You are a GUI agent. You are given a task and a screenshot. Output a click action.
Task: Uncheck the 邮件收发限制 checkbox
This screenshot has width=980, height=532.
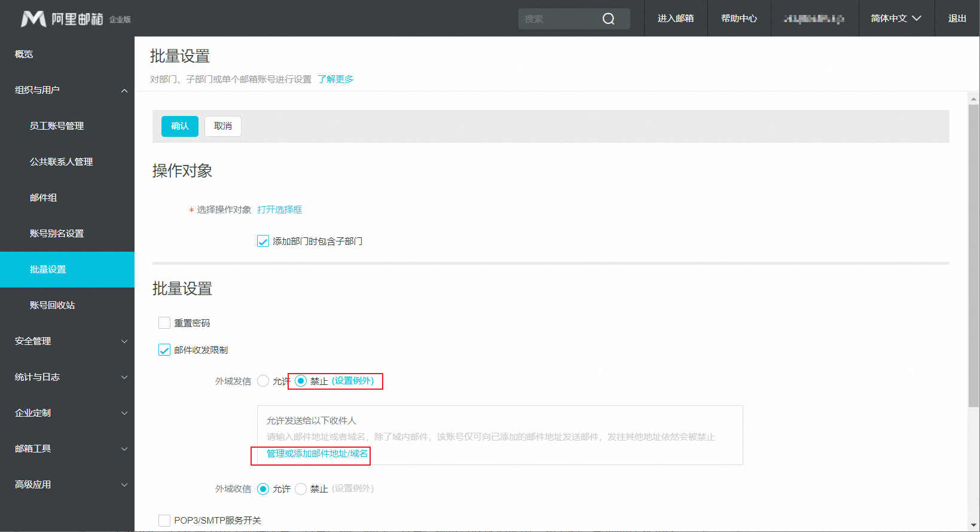(x=164, y=350)
